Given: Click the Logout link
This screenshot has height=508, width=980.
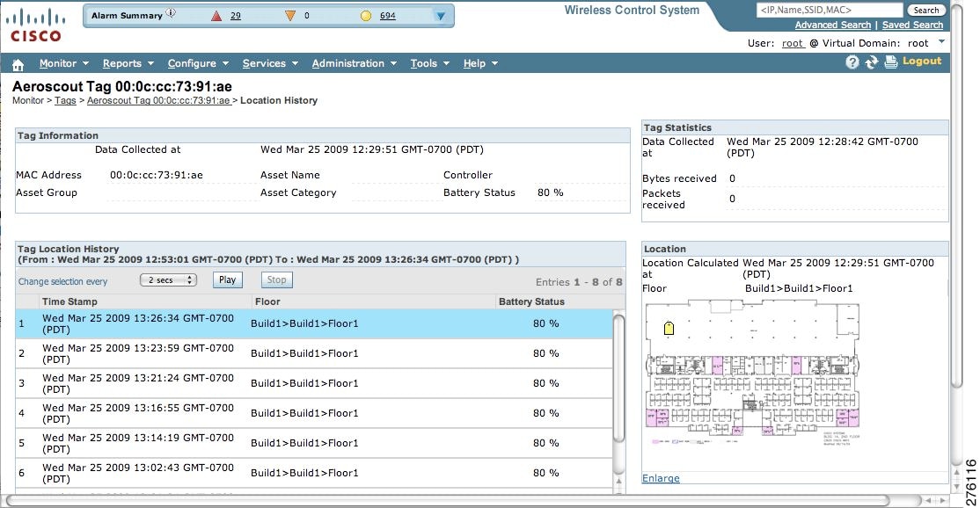Looking at the screenshot, I should tap(922, 62).
